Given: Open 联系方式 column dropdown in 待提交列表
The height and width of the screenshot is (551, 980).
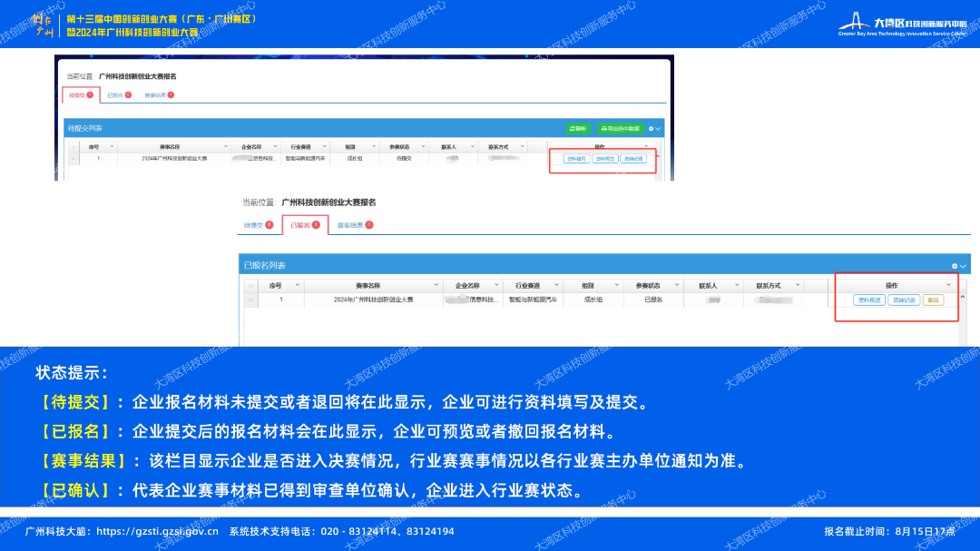Looking at the screenshot, I should pos(522,147).
